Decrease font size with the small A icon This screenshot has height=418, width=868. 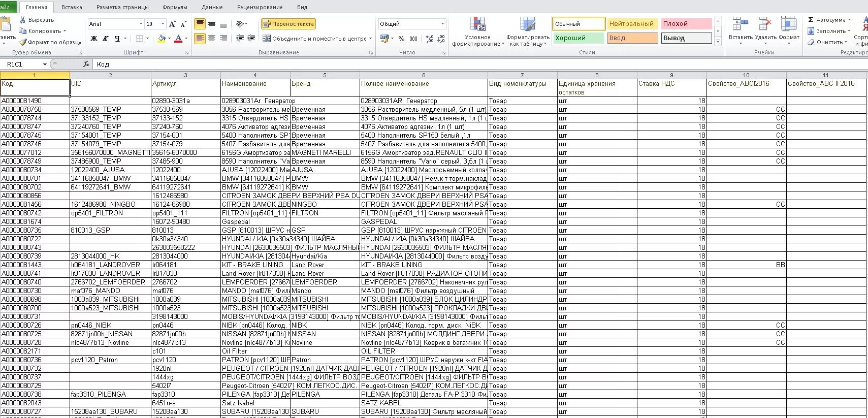(183, 24)
